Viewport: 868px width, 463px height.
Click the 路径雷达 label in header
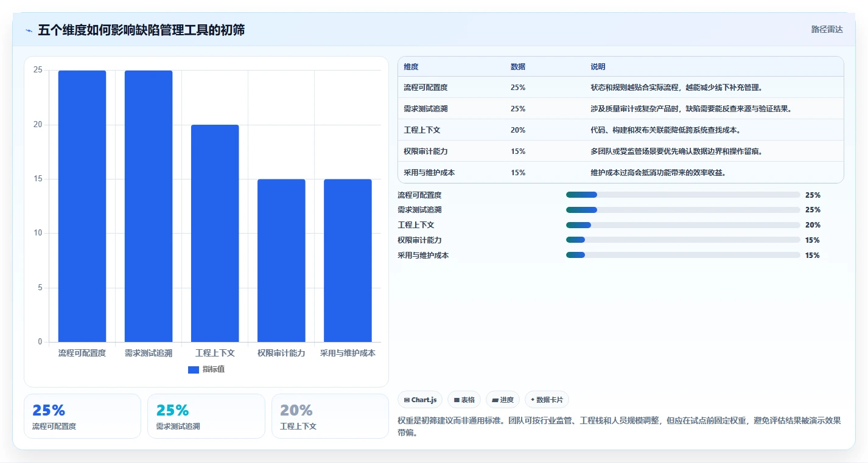827,29
